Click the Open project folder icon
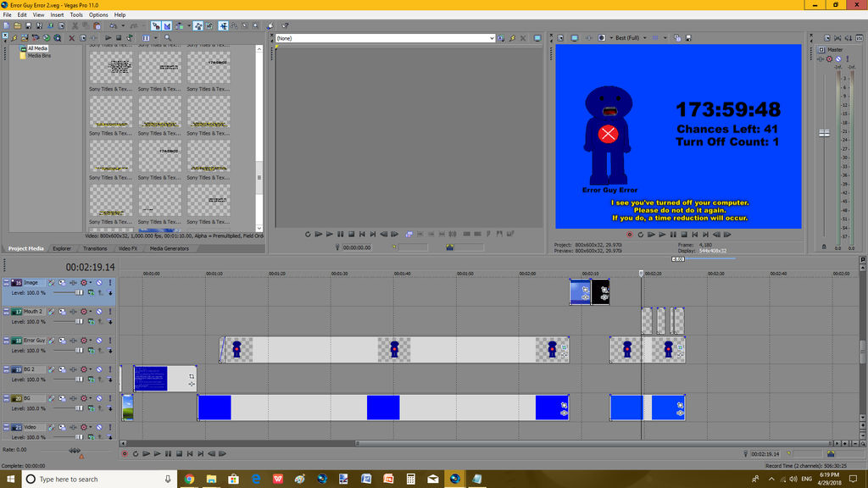 coord(16,25)
